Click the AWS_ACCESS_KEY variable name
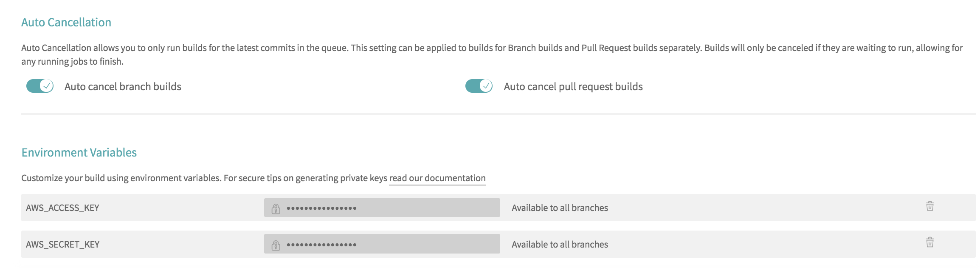 (x=62, y=208)
